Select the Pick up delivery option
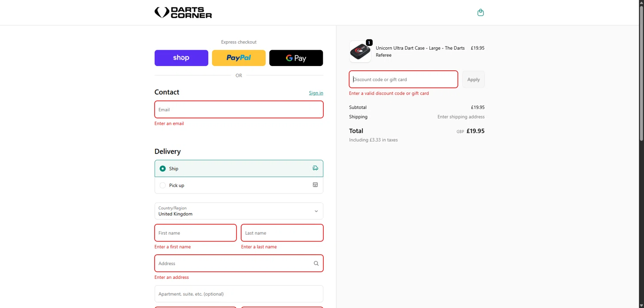This screenshot has height=308, width=644. point(163,185)
